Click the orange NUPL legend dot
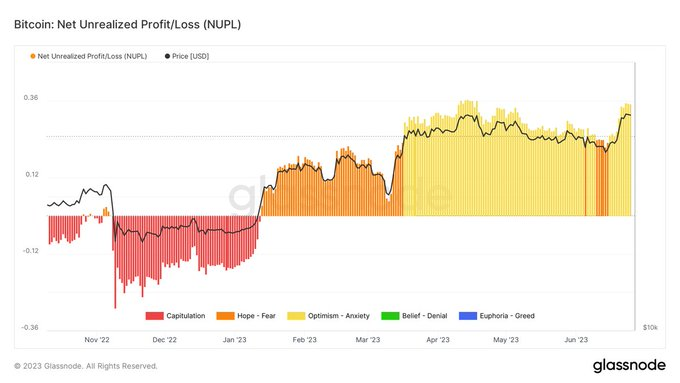Image resolution: width=680 pixels, height=383 pixels. (33, 56)
